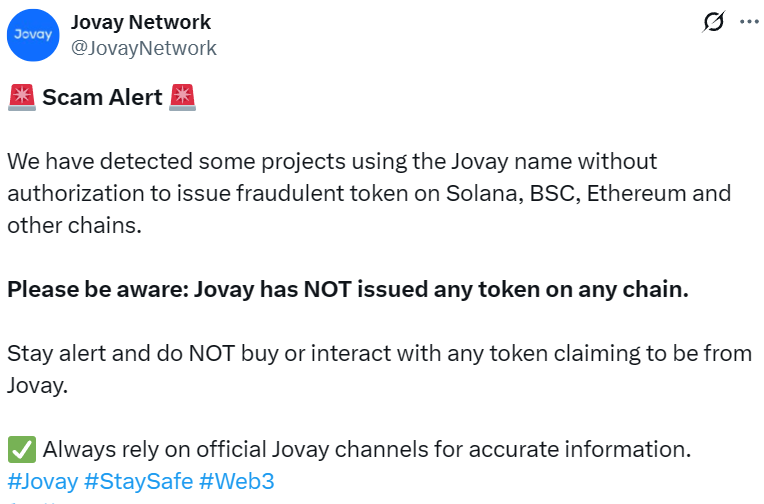Viewport: 764px width, 504px height.
Task: Click the 'other chains.' text line
Action: tap(73, 226)
